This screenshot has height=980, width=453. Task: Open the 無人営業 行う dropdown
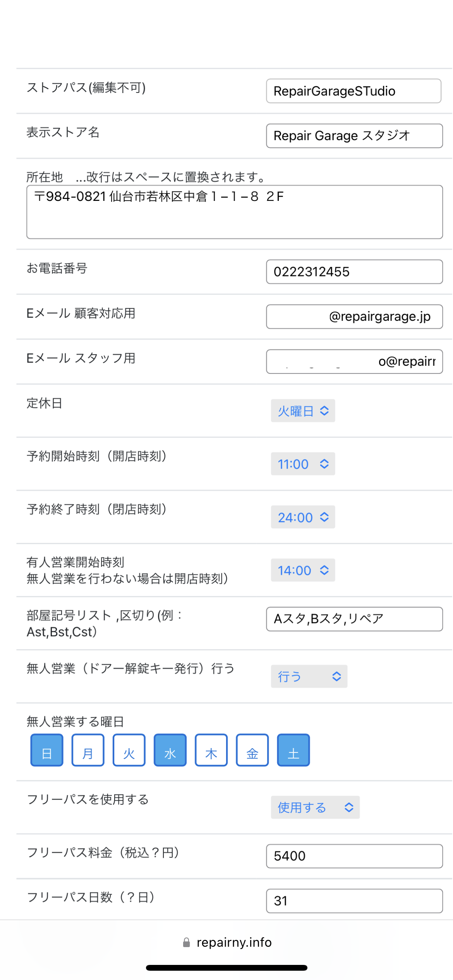[x=309, y=676]
